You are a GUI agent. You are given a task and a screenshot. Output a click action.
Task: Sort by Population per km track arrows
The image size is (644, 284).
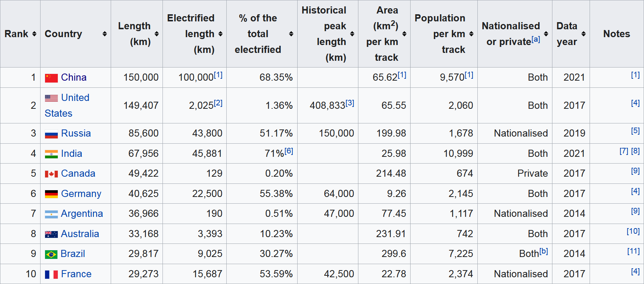click(x=471, y=34)
